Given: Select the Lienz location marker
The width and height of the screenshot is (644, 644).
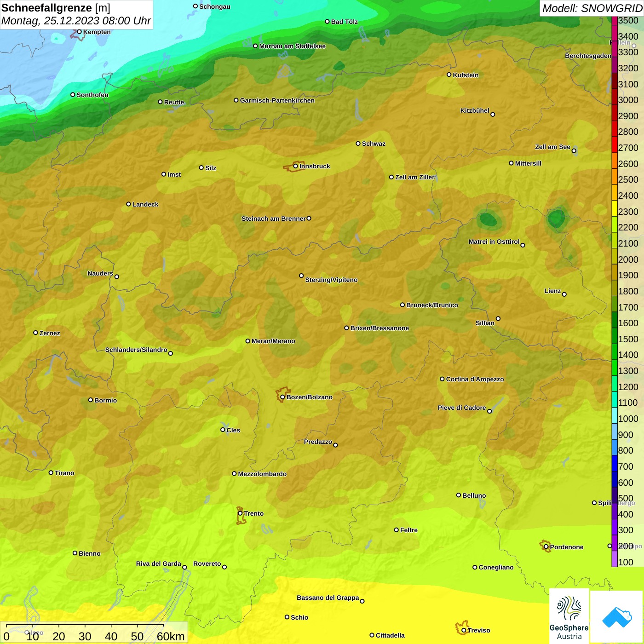Looking at the screenshot, I should coord(564,294).
